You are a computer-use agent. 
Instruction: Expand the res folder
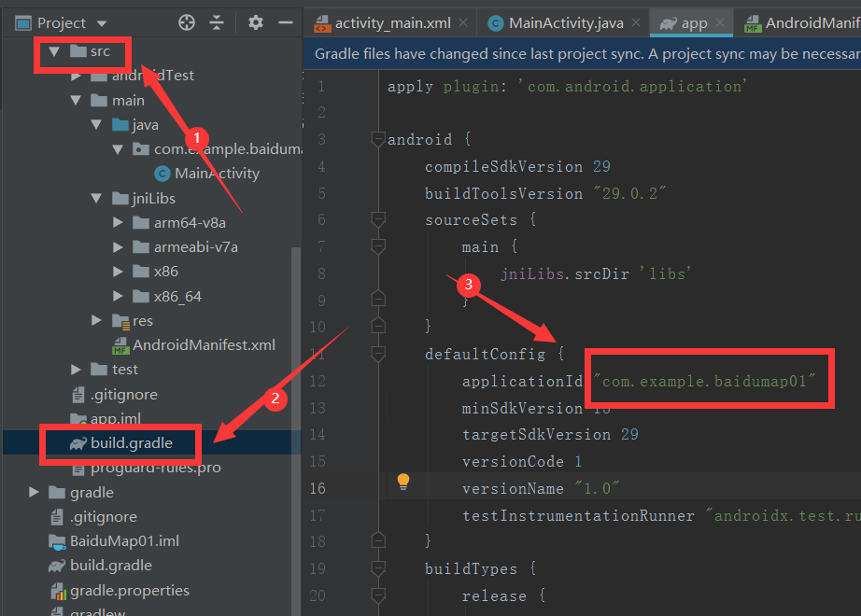point(96,320)
